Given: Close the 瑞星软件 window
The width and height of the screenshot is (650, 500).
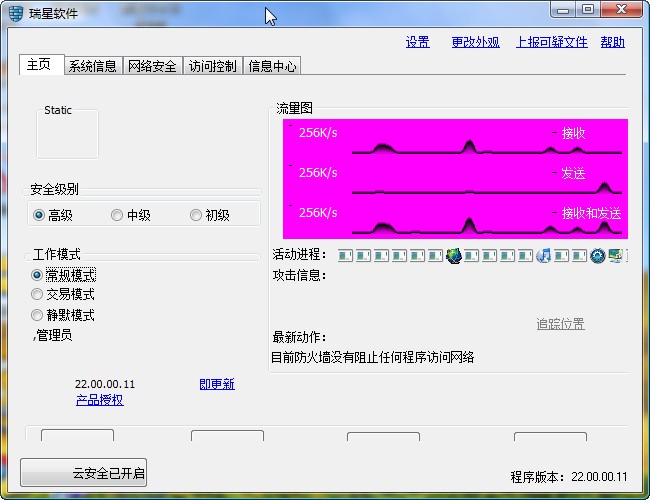Looking at the screenshot, I should pyautogui.click(x=621, y=10).
